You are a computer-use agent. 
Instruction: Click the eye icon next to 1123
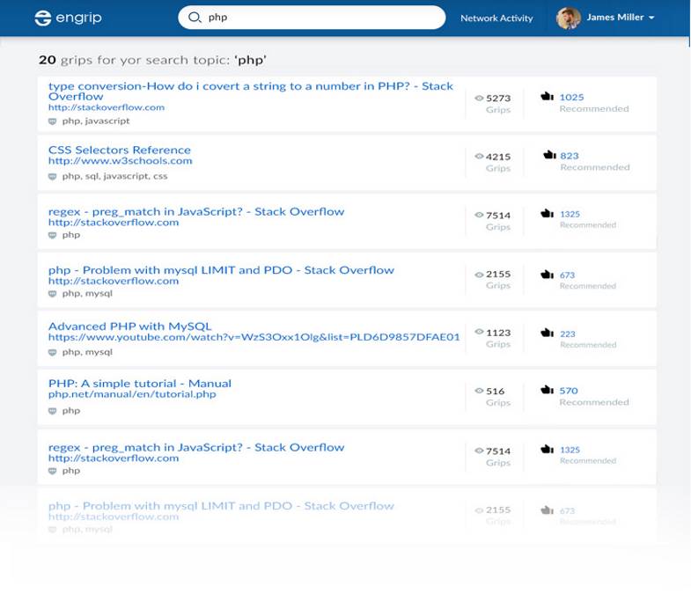point(479,332)
